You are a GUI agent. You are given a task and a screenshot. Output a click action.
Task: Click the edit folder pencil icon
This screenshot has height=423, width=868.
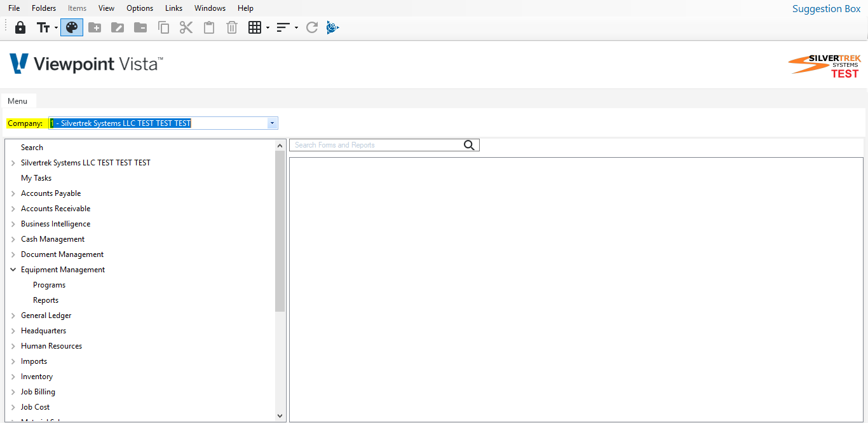(118, 27)
